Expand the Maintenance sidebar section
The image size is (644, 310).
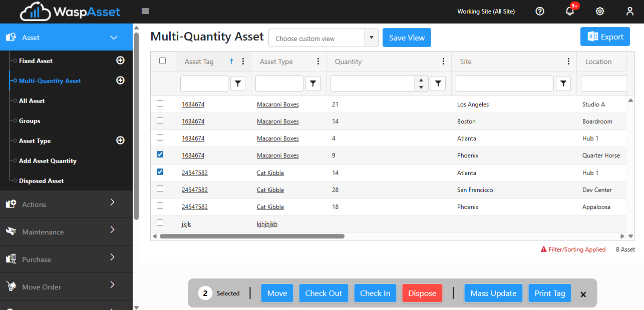(x=112, y=230)
